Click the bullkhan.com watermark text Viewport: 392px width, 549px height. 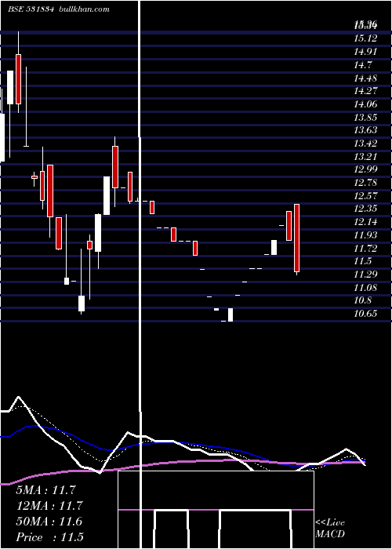[83, 9]
